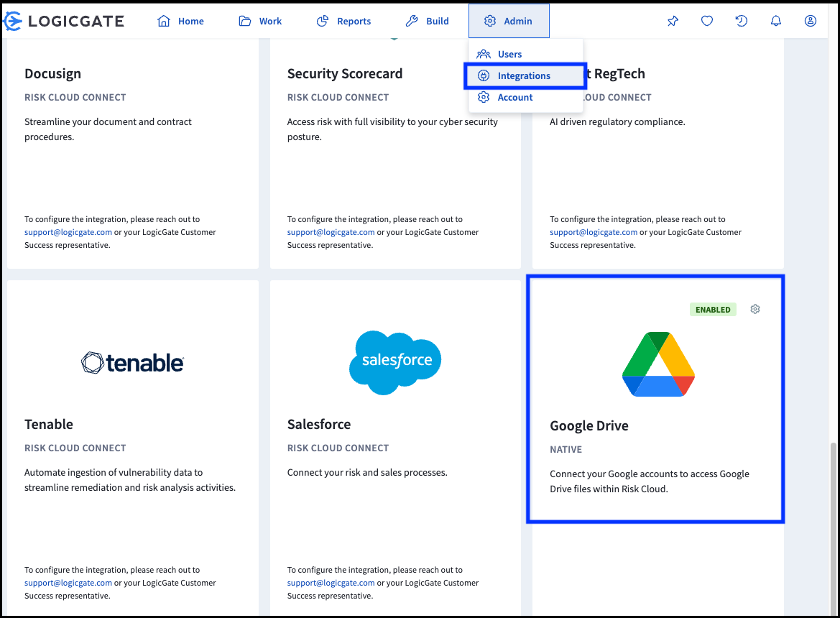This screenshot has width=840, height=618.
Task: Click 'Automate ingestion of vulnerability data' description
Action: [x=130, y=480]
